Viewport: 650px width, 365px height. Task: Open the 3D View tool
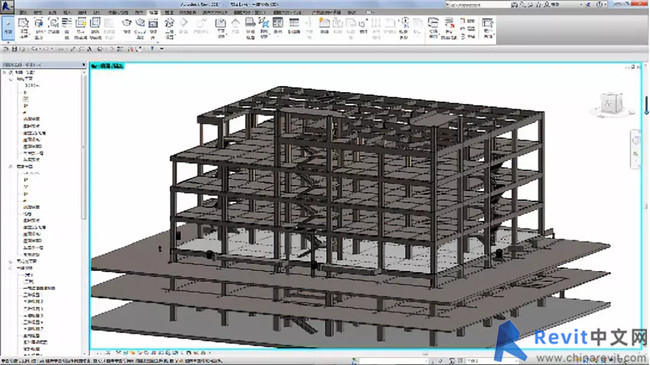[169, 28]
